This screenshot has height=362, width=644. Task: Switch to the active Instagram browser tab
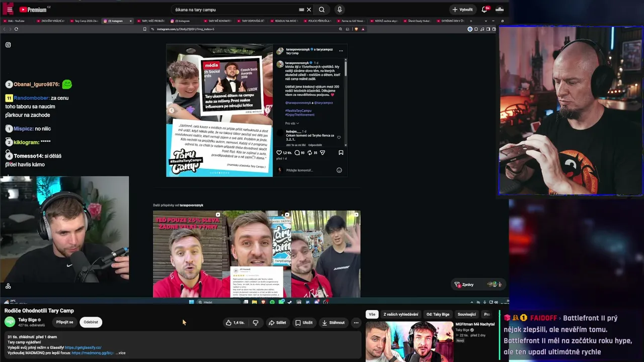coord(116,21)
